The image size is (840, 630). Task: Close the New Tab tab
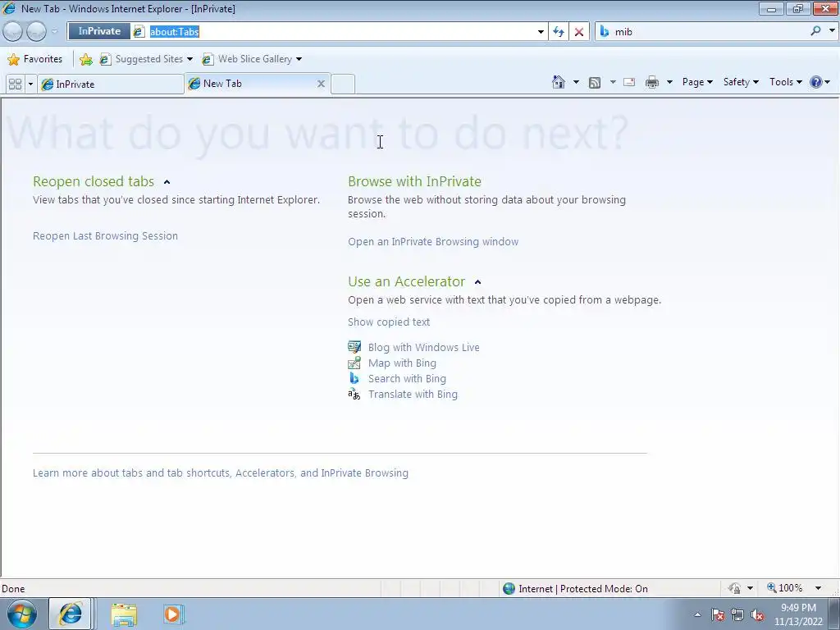click(321, 84)
